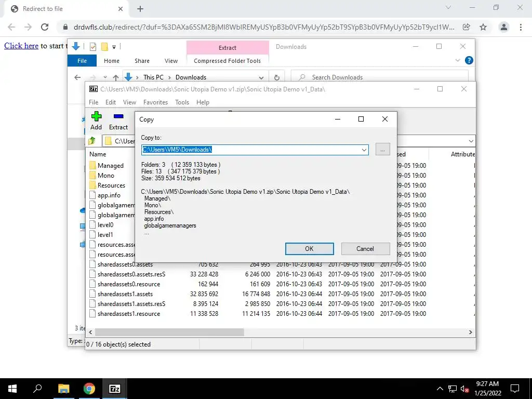Click the 7-Zip up-folder arrow icon
The image size is (532, 399).
[92, 141]
